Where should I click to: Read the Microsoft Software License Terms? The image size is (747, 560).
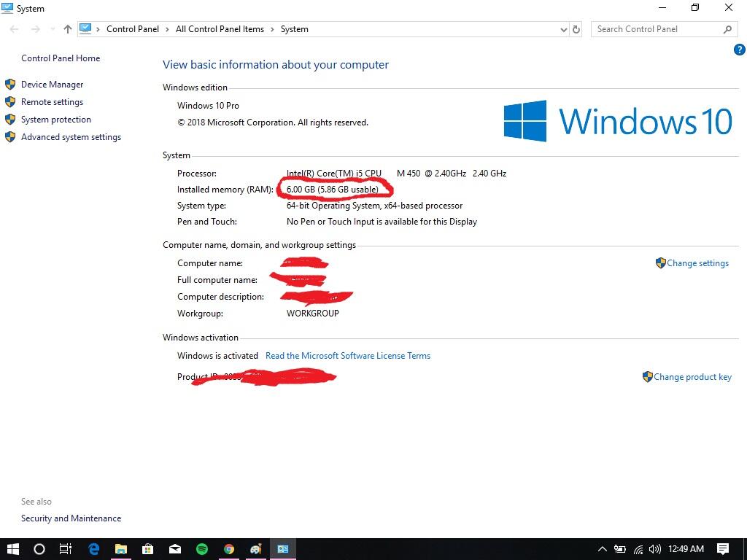point(348,356)
